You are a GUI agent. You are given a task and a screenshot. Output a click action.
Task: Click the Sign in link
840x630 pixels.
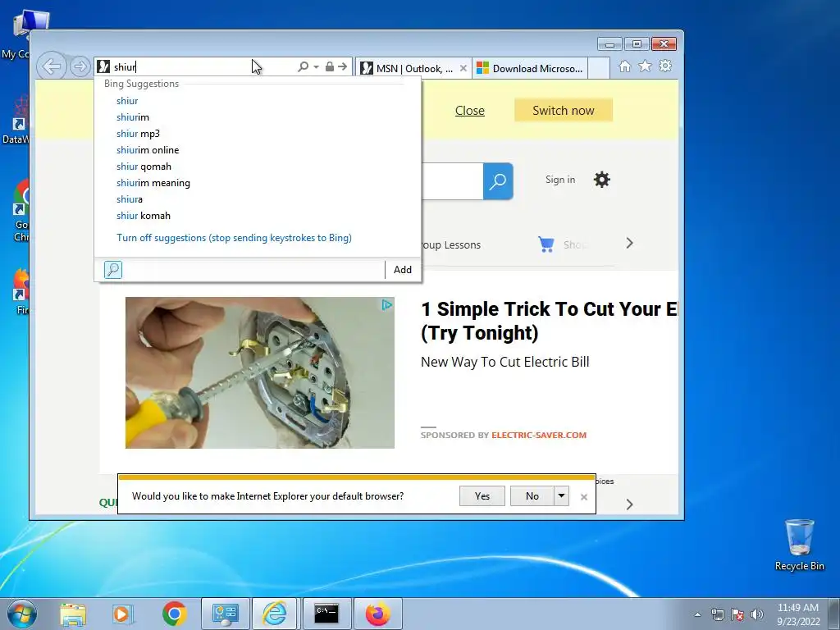coord(560,180)
